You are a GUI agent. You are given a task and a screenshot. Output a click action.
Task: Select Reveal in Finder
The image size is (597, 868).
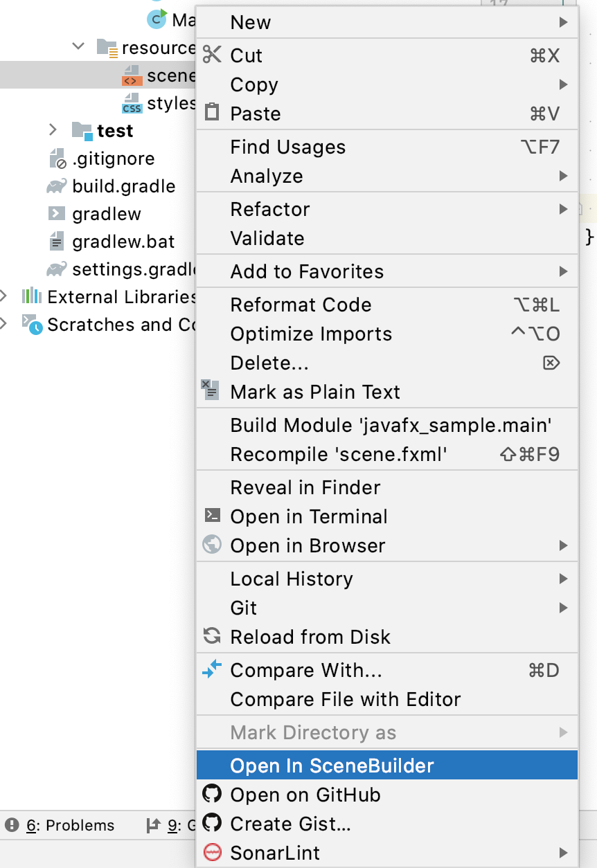point(305,487)
